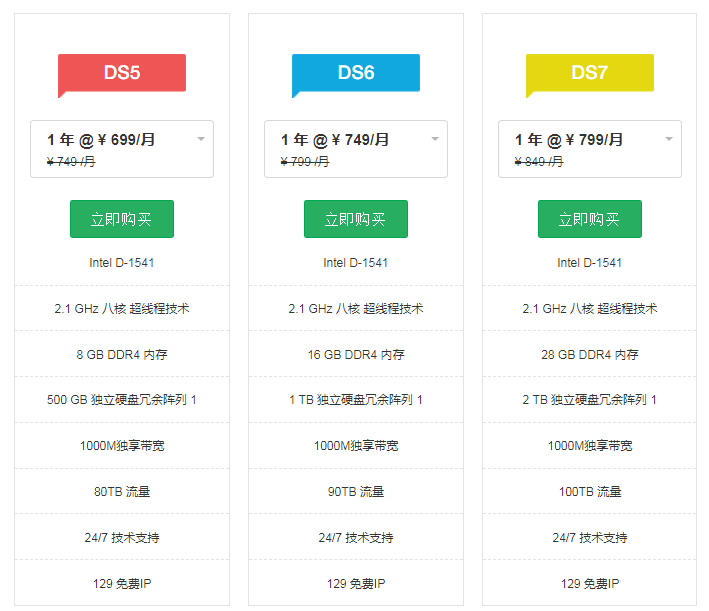Screen dimensions: 709x611
Task: Click the red DS5 plan badge
Action: pos(122,73)
